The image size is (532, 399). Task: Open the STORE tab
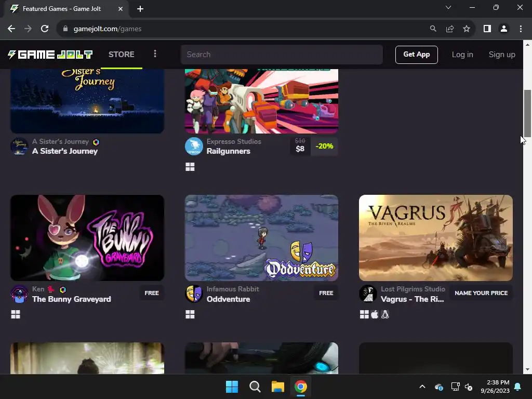(x=121, y=54)
